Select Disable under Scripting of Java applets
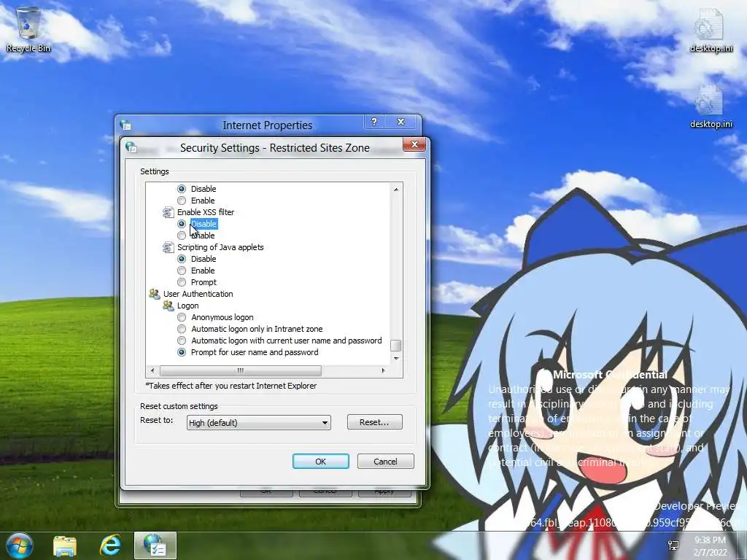 click(x=182, y=259)
